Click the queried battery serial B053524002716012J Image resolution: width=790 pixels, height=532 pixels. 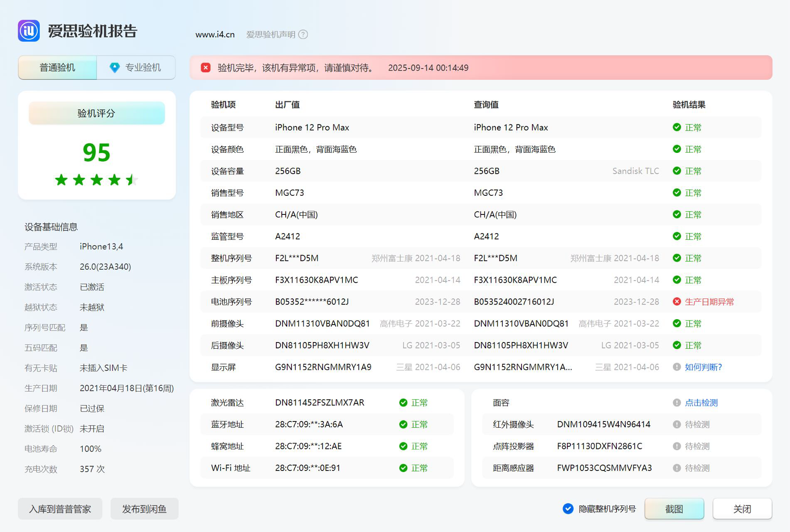click(514, 302)
